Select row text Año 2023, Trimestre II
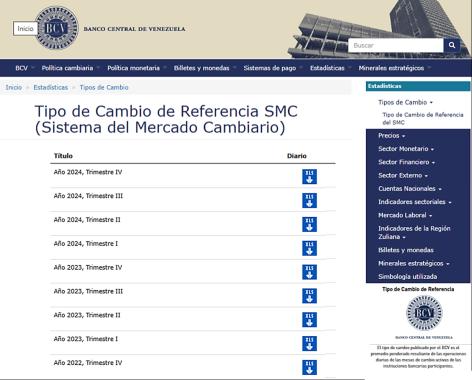The image size is (472, 380). coord(87,315)
